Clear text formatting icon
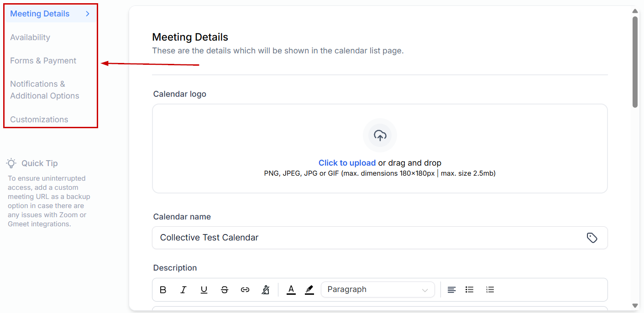644x313 pixels. (x=266, y=290)
